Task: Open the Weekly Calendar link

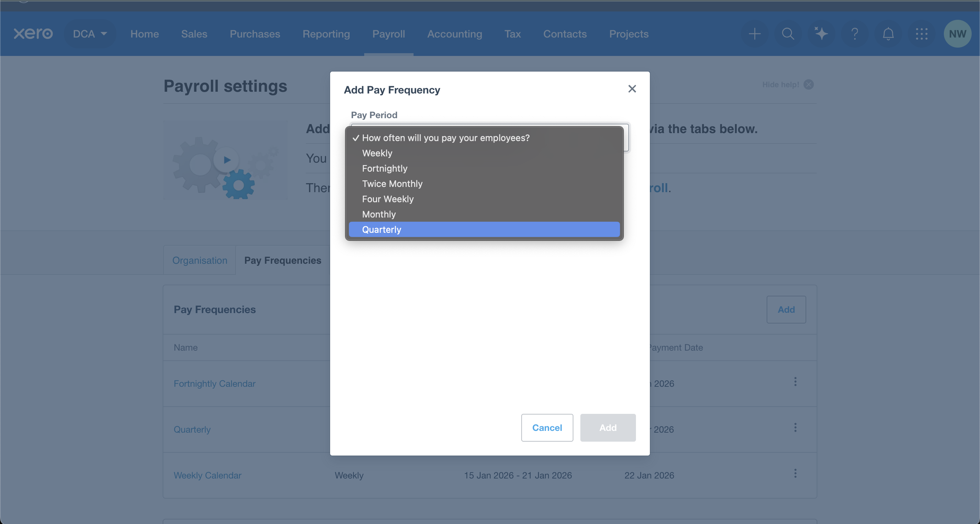Action: point(207,475)
